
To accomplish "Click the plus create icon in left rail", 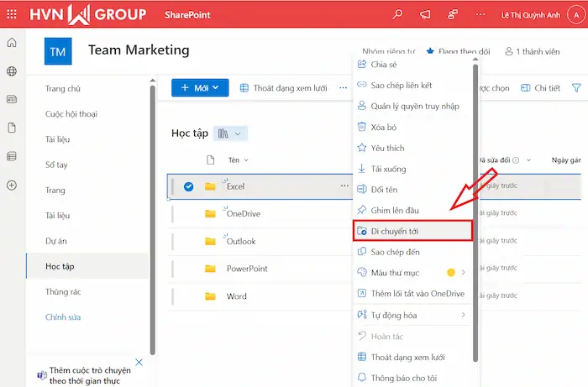I will [12, 185].
